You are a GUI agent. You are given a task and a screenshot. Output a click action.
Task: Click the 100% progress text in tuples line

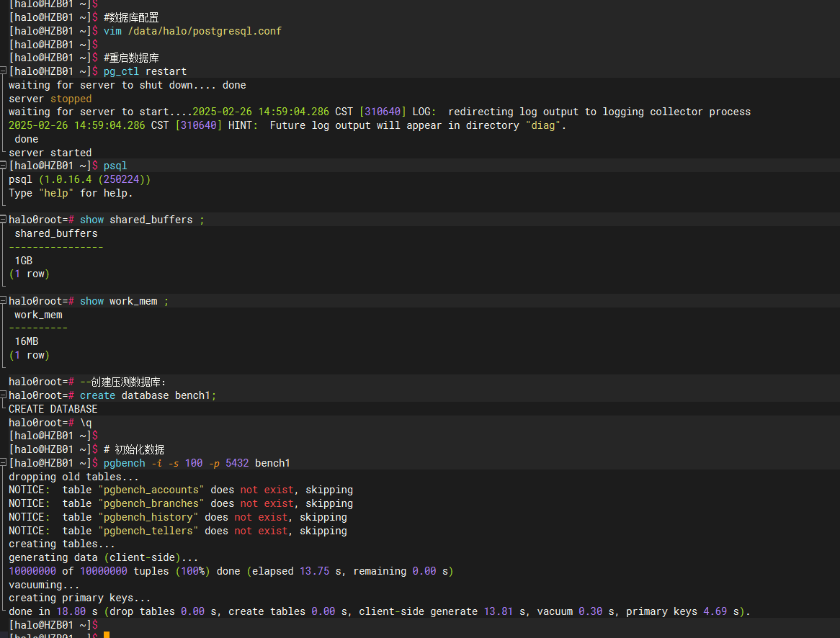click(x=193, y=571)
